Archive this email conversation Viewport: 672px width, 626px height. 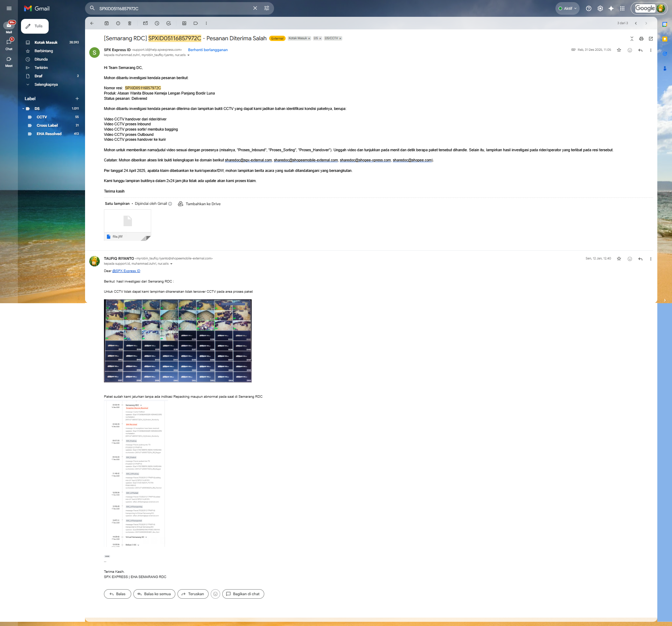point(106,23)
